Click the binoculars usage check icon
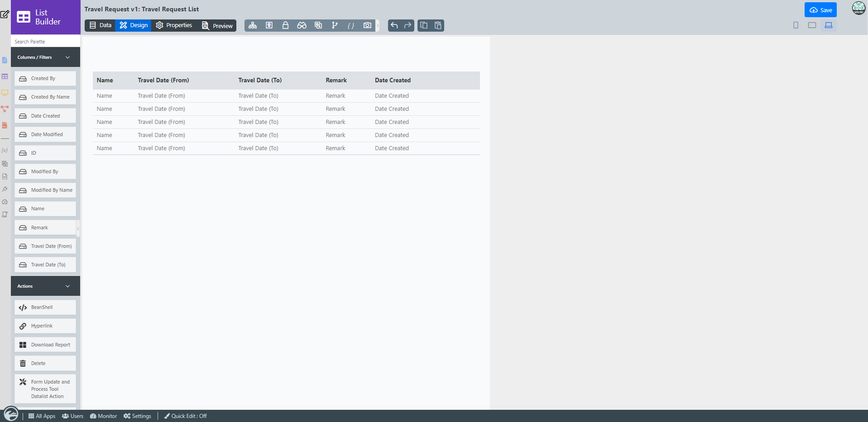 pyautogui.click(x=302, y=25)
